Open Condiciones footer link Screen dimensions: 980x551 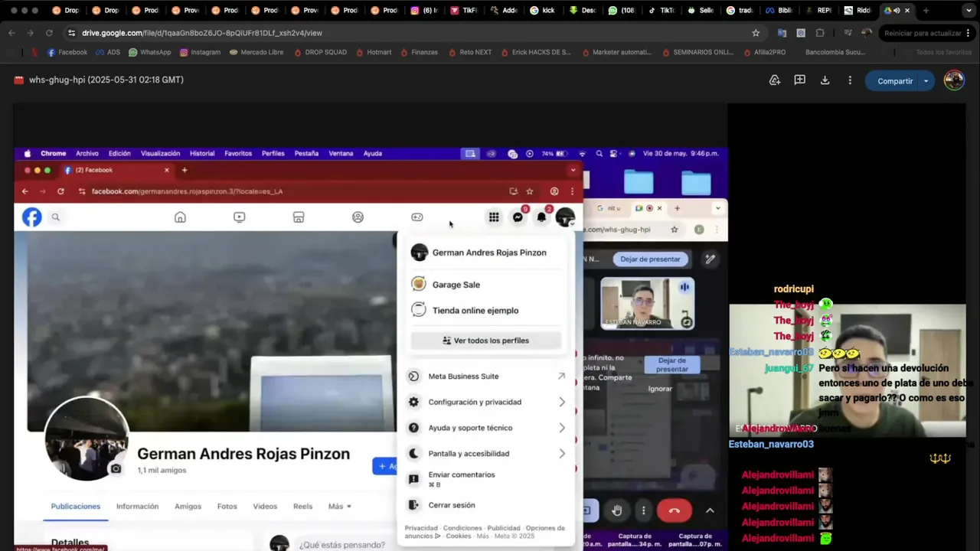[x=462, y=528]
